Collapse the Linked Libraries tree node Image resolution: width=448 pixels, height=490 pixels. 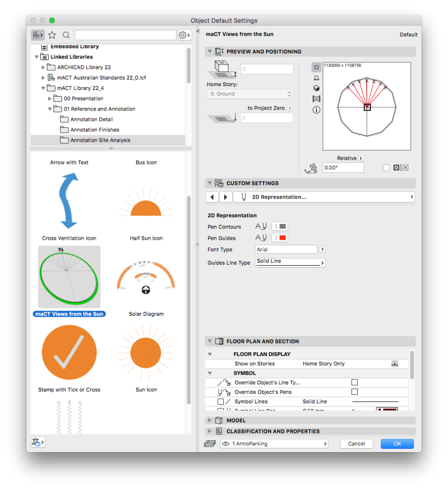[x=36, y=57]
